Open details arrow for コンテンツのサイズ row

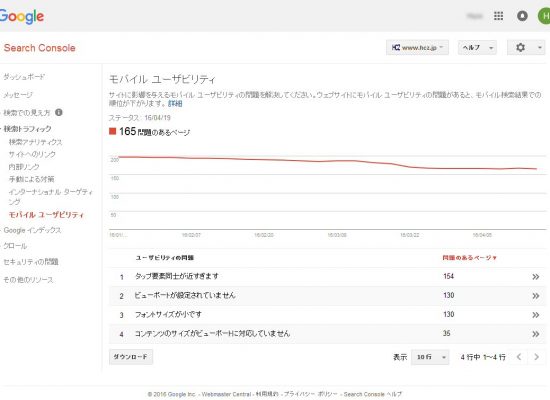(536, 334)
